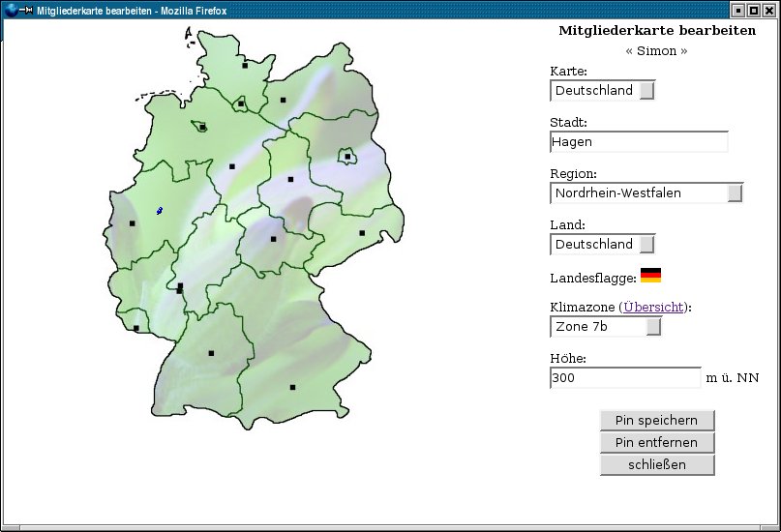Click the German flag icon

650,276
